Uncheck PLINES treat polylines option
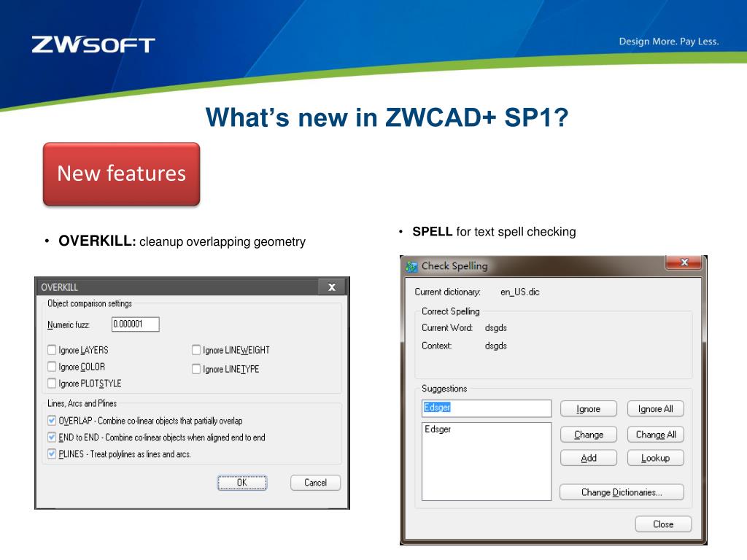 52,454
